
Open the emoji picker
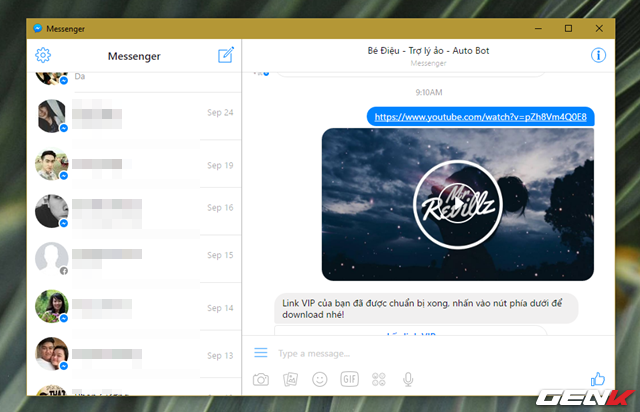click(320, 379)
